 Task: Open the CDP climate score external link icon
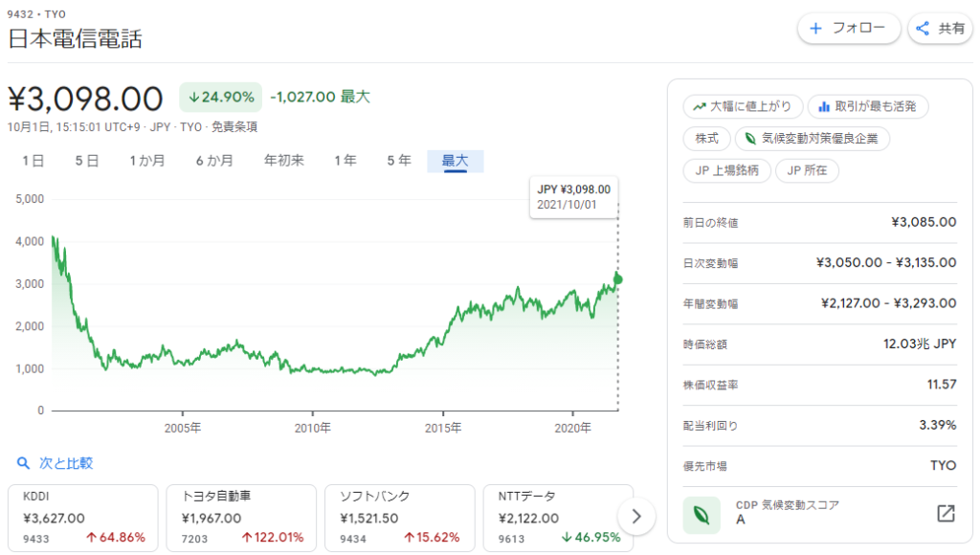coord(945,514)
